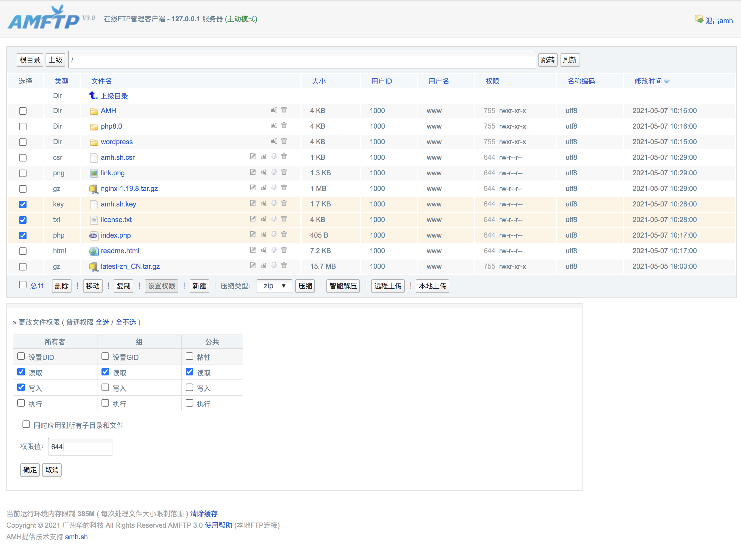
Task: Click rename icon for link.png
Action: [263, 172]
